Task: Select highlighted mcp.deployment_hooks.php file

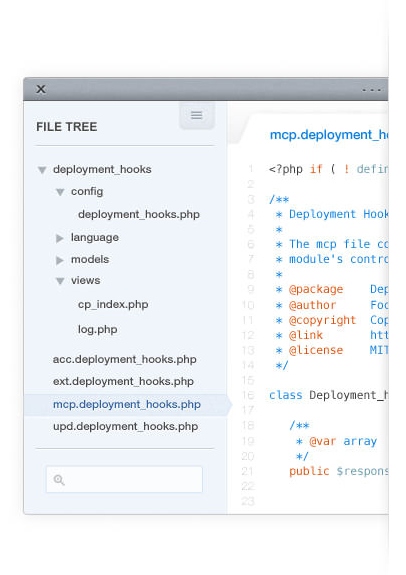Action: [x=127, y=404]
